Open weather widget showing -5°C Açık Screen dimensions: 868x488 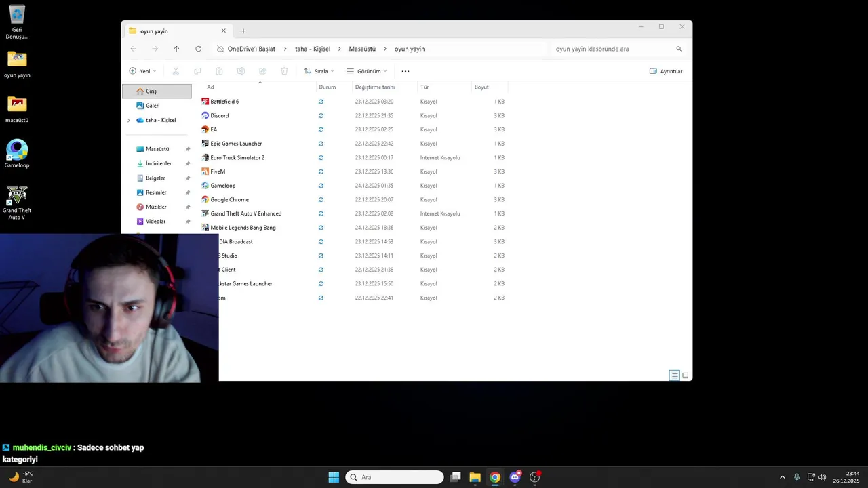20,477
